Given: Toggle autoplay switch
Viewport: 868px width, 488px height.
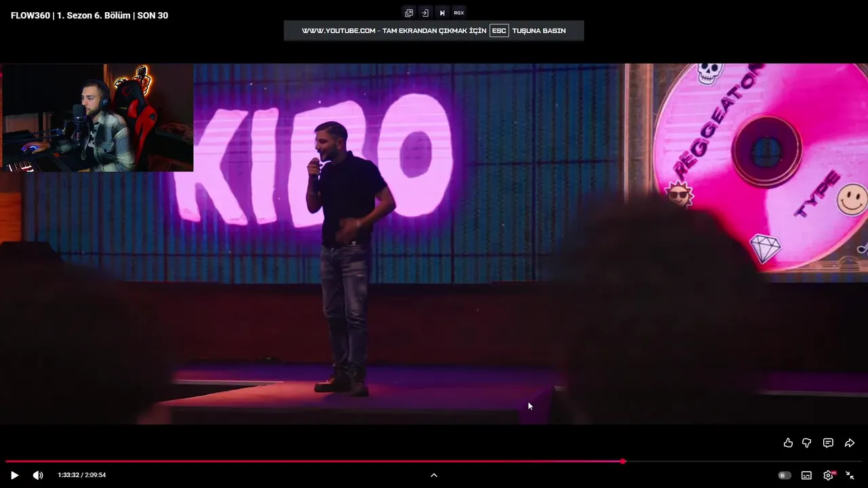Looking at the screenshot, I should (785, 475).
